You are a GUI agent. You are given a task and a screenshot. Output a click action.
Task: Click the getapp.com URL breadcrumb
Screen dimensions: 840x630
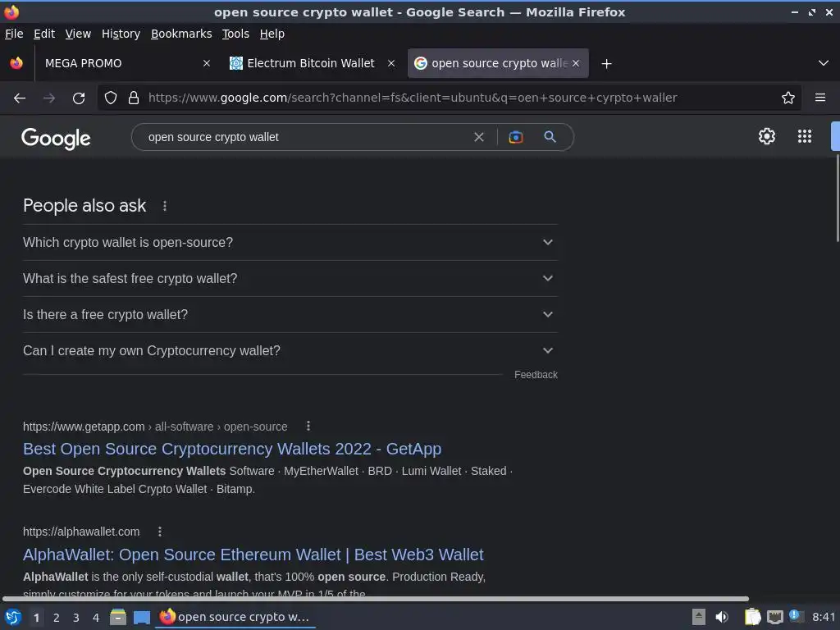pos(155,427)
